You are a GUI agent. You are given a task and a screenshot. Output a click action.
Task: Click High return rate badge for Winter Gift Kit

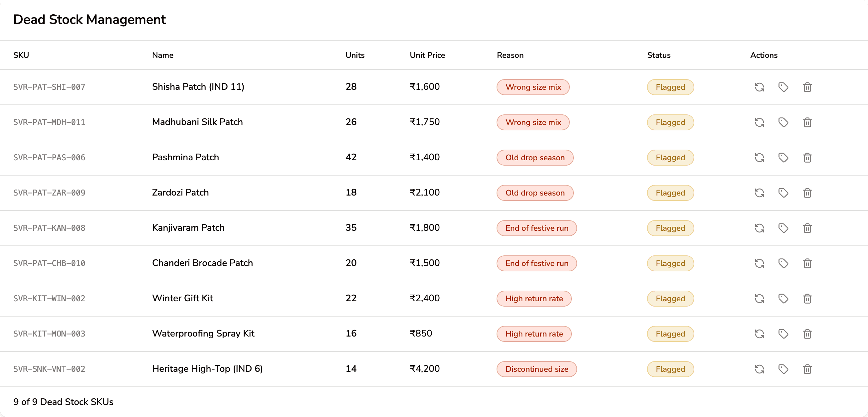[x=534, y=299]
